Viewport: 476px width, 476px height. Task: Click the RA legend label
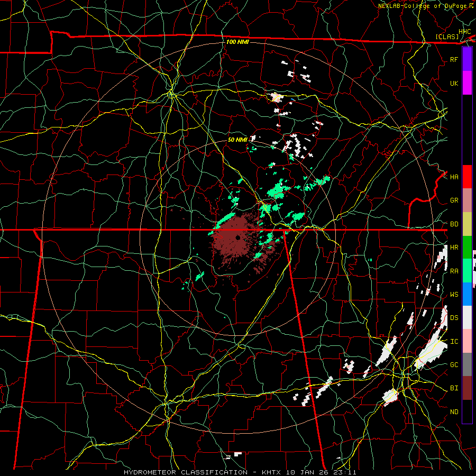[x=454, y=271]
